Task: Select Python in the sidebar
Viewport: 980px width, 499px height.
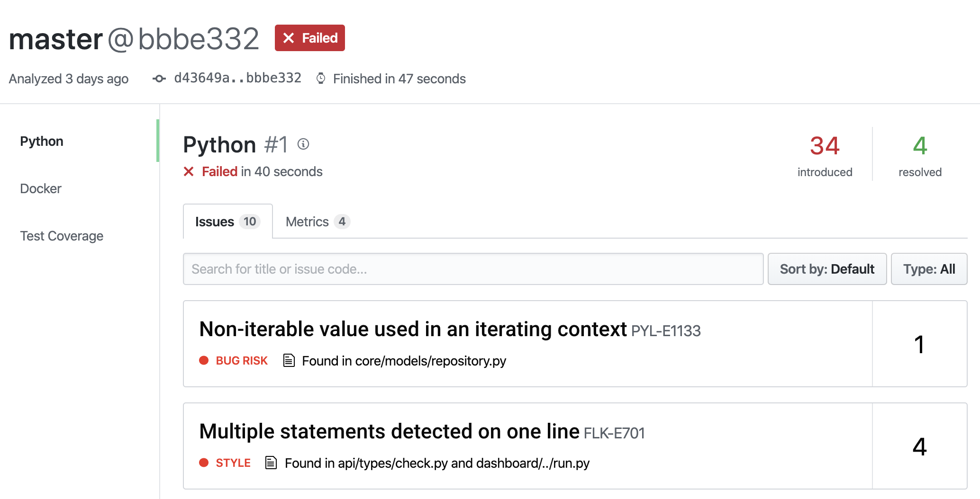Action: click(42, 141)
